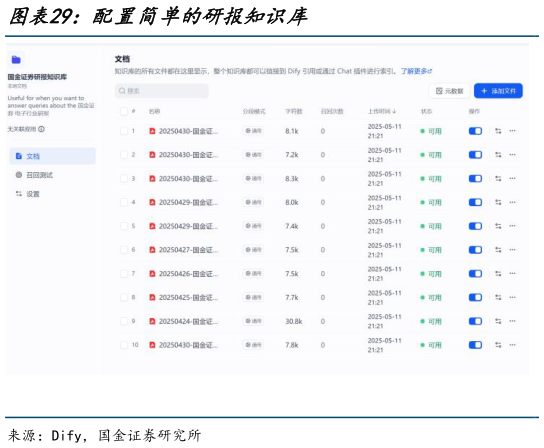Tick checkbox for row 6
Screen dimensions: 544x448
124,250
